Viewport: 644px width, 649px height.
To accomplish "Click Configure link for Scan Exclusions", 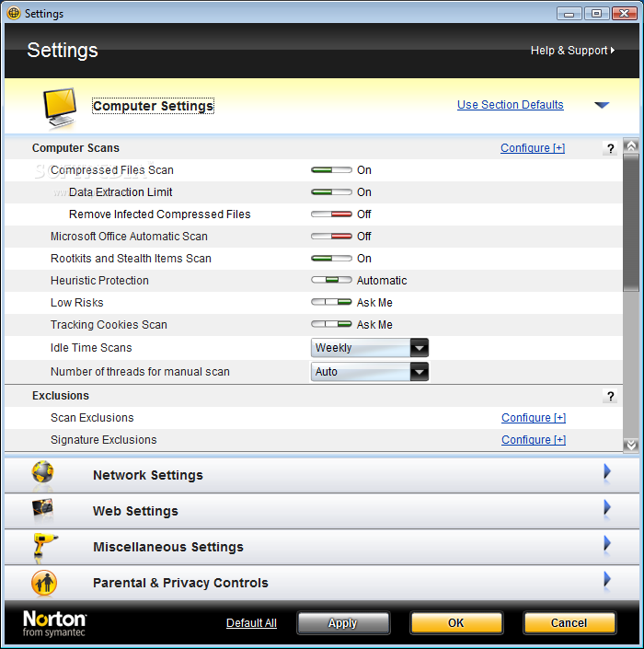I will coord(534,418).
